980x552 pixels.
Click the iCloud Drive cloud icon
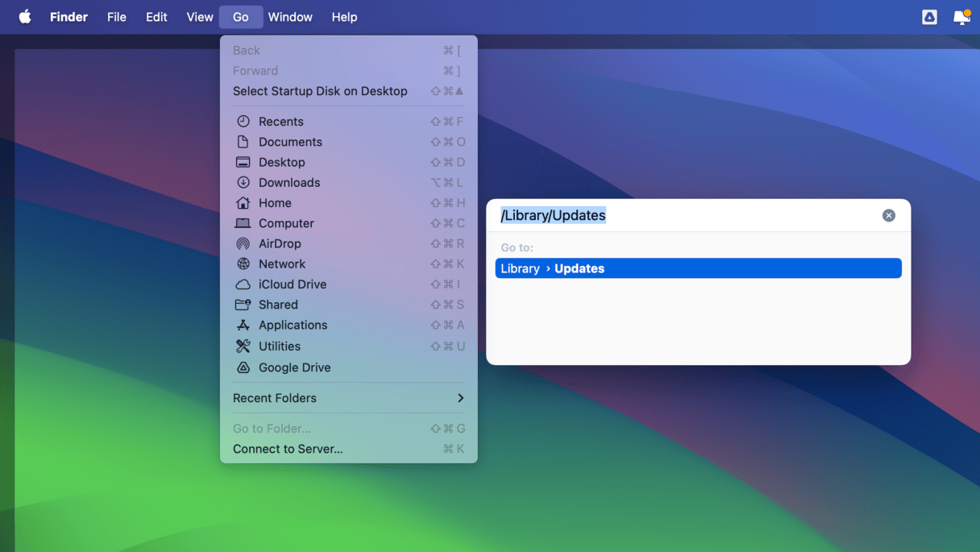[243, 284]
